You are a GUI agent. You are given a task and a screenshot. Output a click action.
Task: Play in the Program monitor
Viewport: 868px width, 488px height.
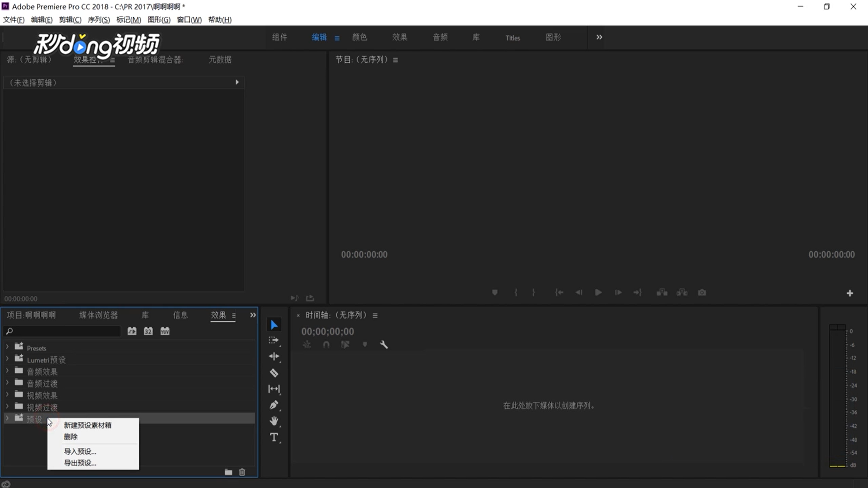coord(598,292)
